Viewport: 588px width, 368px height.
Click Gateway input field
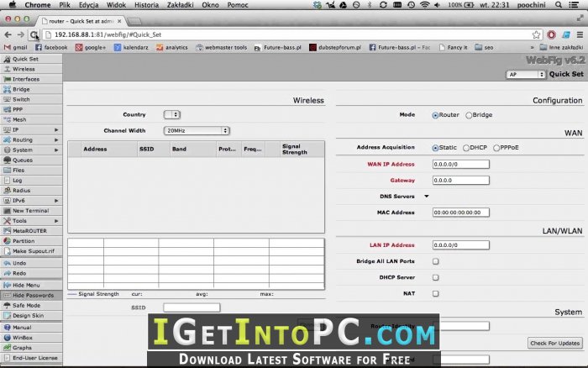coord(461,180)
